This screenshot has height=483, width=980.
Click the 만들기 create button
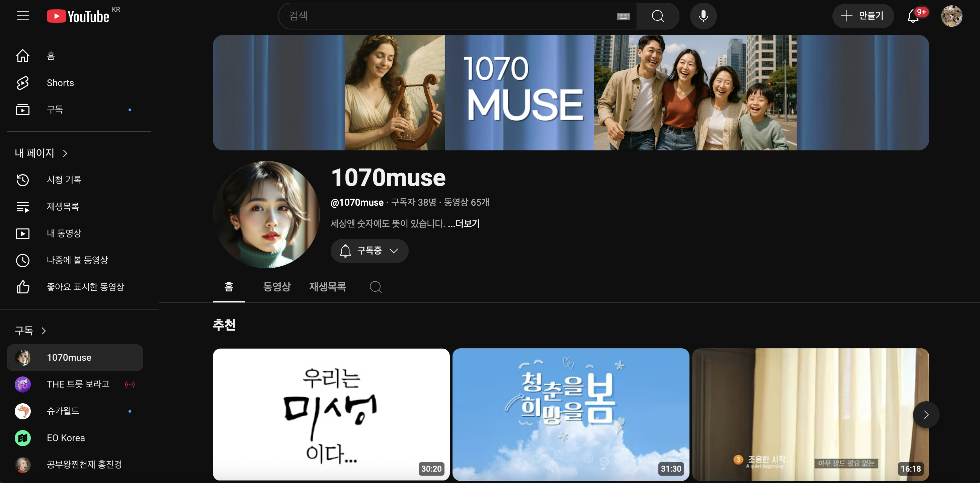863,16
